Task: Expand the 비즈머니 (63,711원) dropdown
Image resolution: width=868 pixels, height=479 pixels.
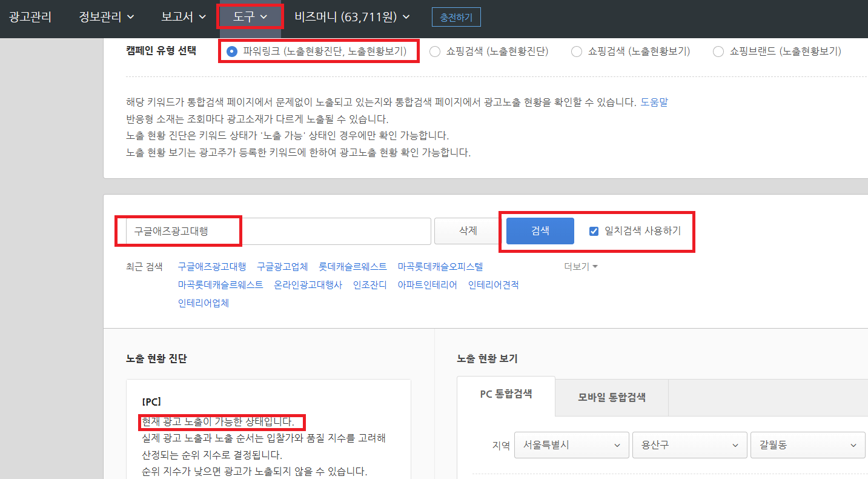Action: click(350, 16)
